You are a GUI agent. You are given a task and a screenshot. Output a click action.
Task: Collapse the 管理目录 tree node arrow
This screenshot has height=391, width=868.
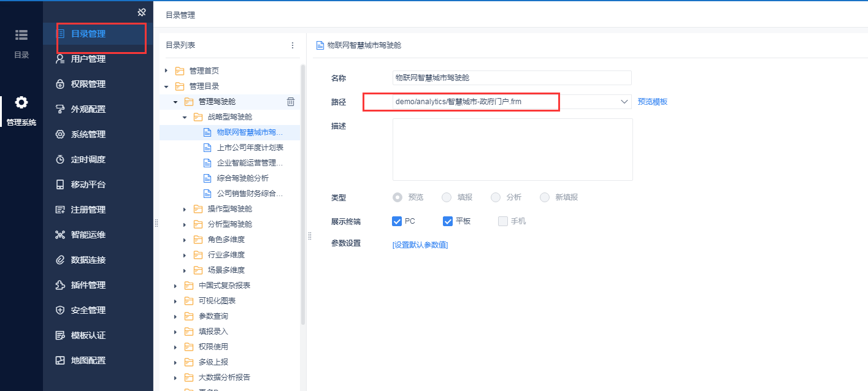pos(166,86)
